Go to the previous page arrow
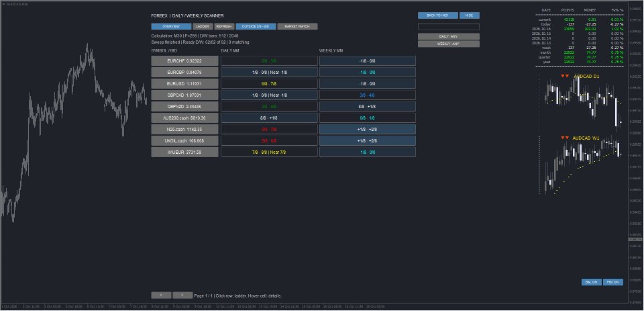Image resolution: width=644 pixels, height=311 pixels. click(x=161, y=296)
